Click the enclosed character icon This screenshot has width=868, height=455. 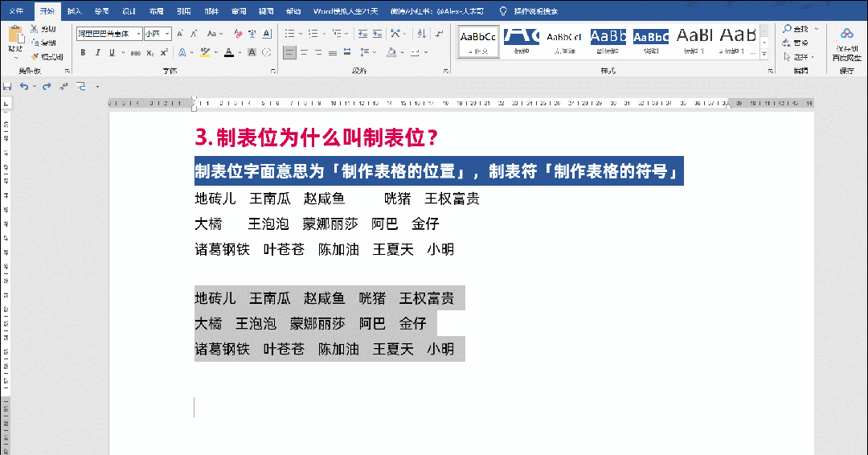(x=266, y=53)
